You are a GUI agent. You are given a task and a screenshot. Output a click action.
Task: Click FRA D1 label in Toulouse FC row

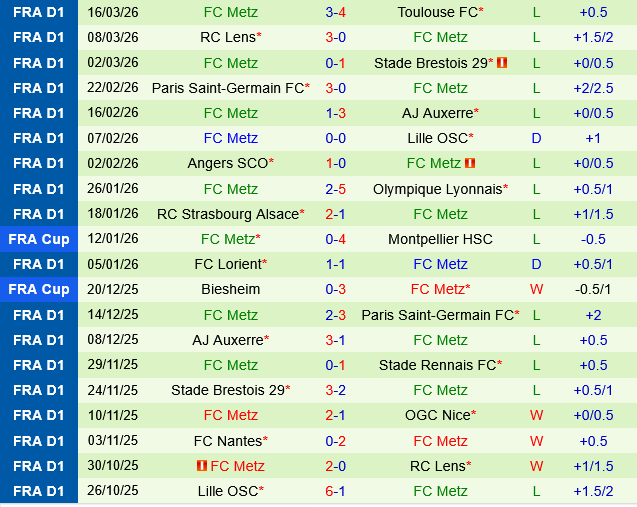pos(39,12)
